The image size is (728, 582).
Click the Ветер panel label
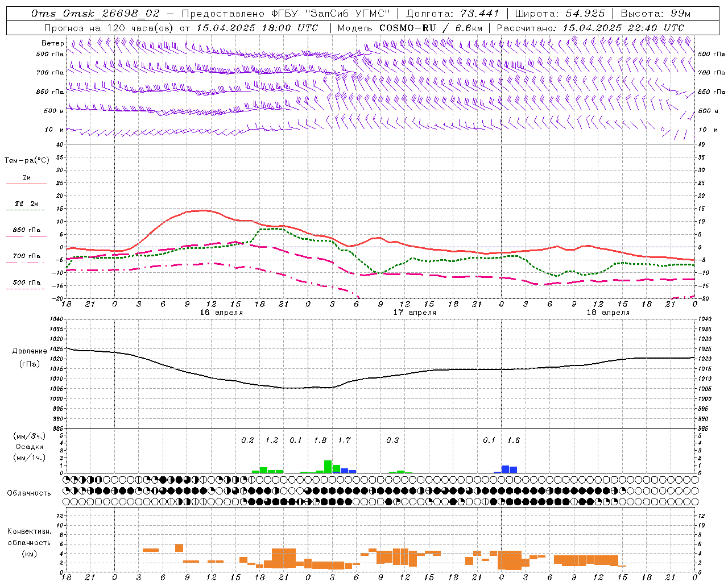(53, 43)
